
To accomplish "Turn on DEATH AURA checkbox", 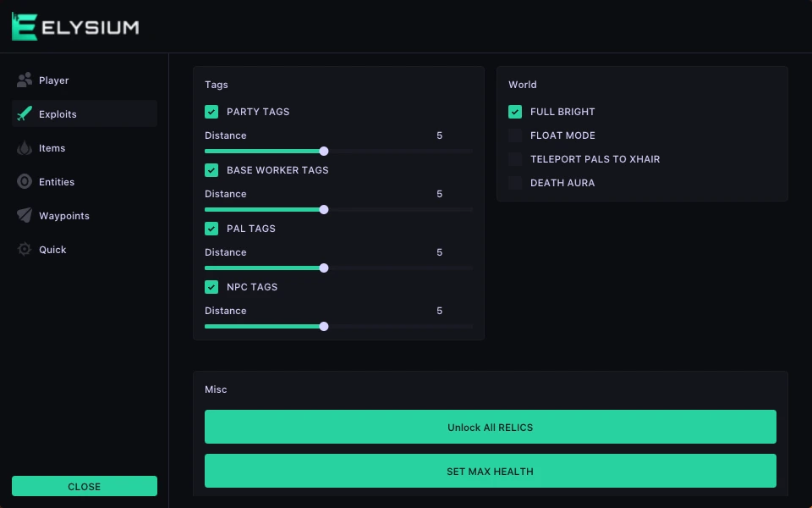I will pyautogui.click(x=515, y=183).
